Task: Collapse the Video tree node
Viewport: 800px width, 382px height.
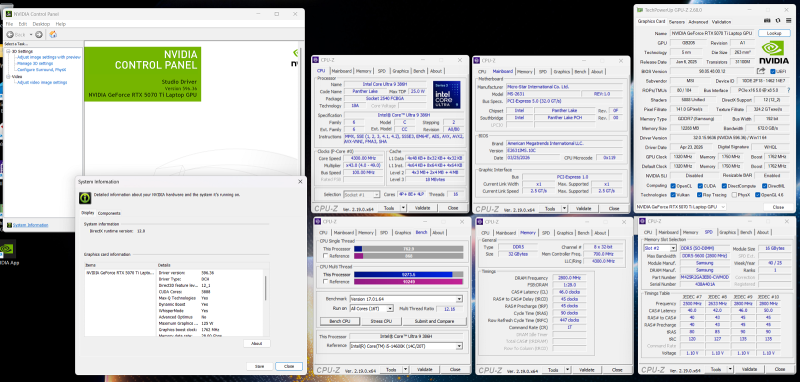Action: 8,77
